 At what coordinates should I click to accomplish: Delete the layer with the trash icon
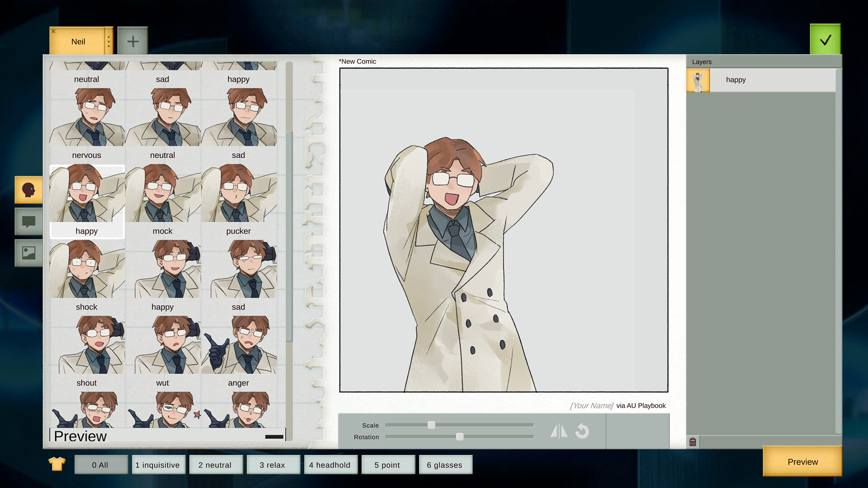point(693,442)
